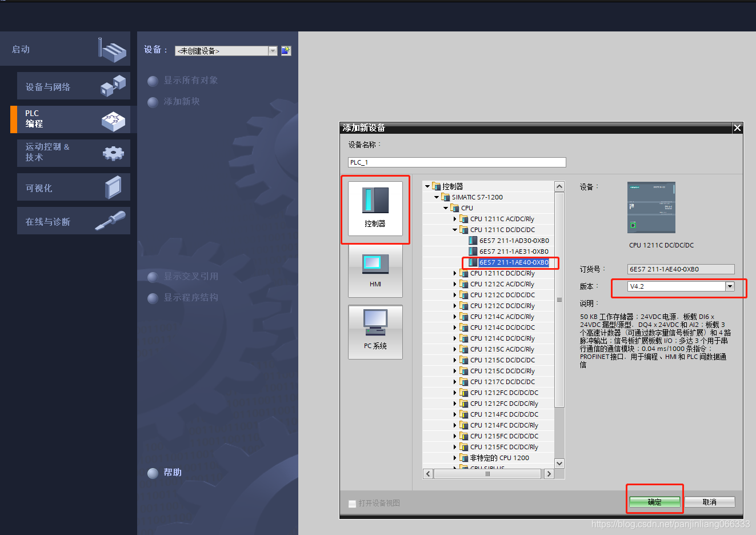Select order number 6ES7 211-1AE31-0XB0

(x=514, y=251)
